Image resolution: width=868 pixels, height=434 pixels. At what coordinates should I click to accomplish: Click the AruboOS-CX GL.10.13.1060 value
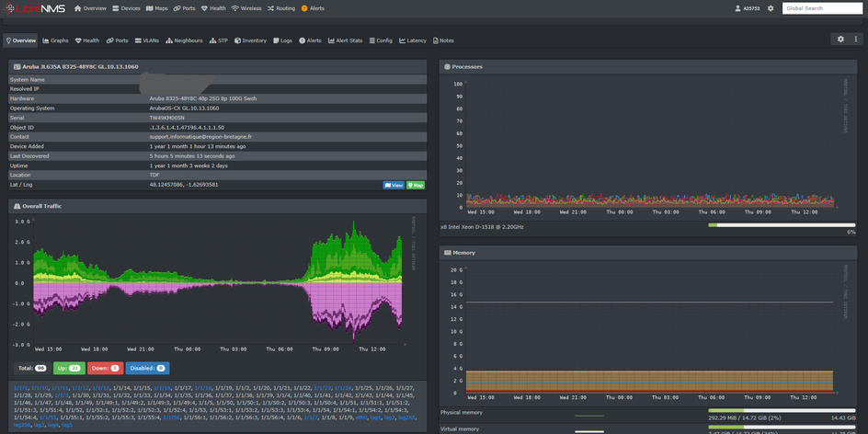coord(184,108)
